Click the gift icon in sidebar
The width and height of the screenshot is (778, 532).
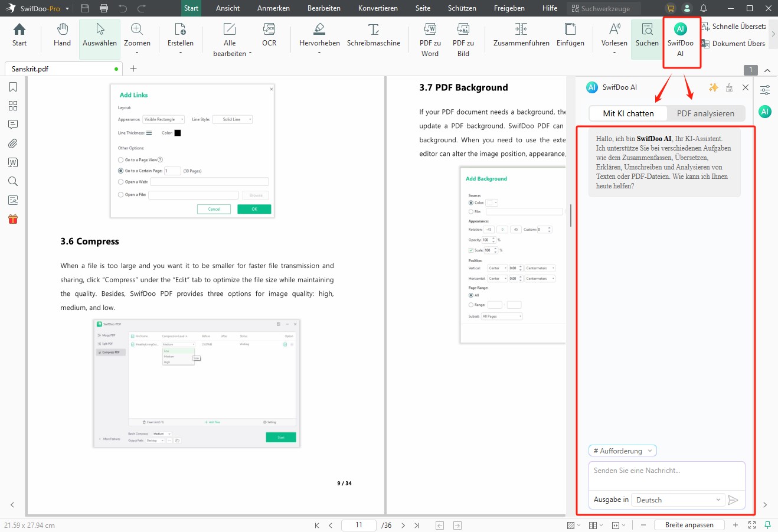(13, 219)
